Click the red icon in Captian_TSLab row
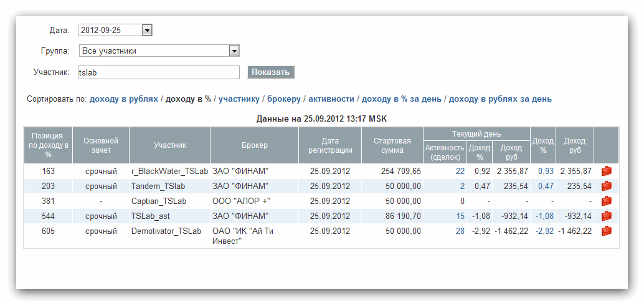 click(606, 201)
